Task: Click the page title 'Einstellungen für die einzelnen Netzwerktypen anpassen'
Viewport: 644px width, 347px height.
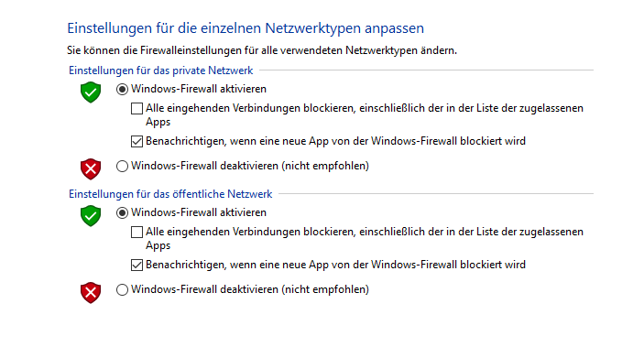Action: click(246, 28)
